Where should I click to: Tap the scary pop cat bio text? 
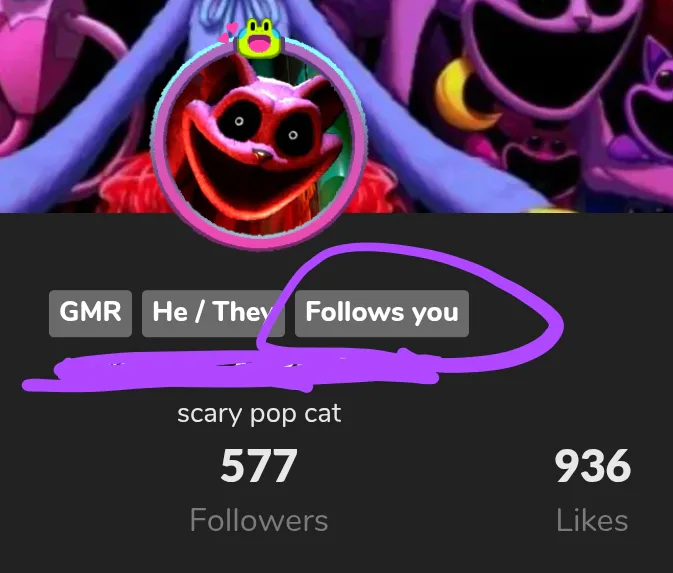coord(259,414)
